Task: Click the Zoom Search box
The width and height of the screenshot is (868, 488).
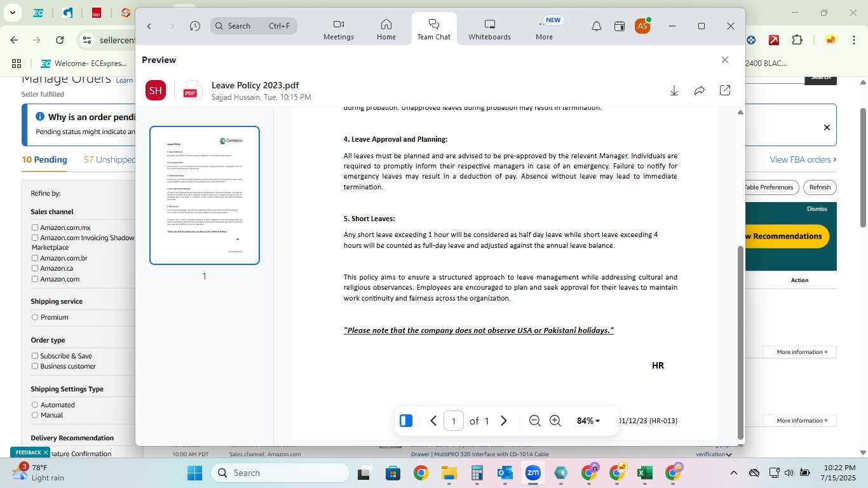Action: tap(254, 26)
